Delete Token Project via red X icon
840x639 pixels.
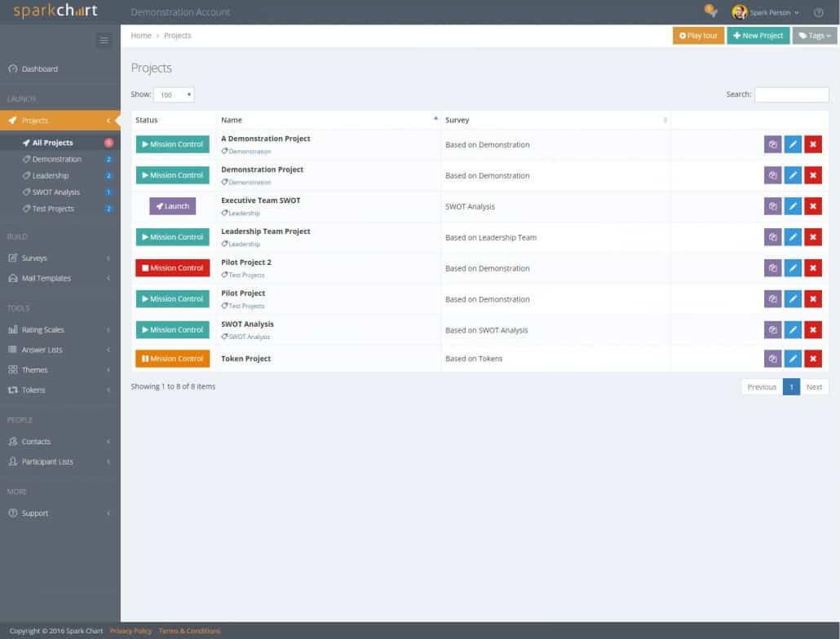812,358
